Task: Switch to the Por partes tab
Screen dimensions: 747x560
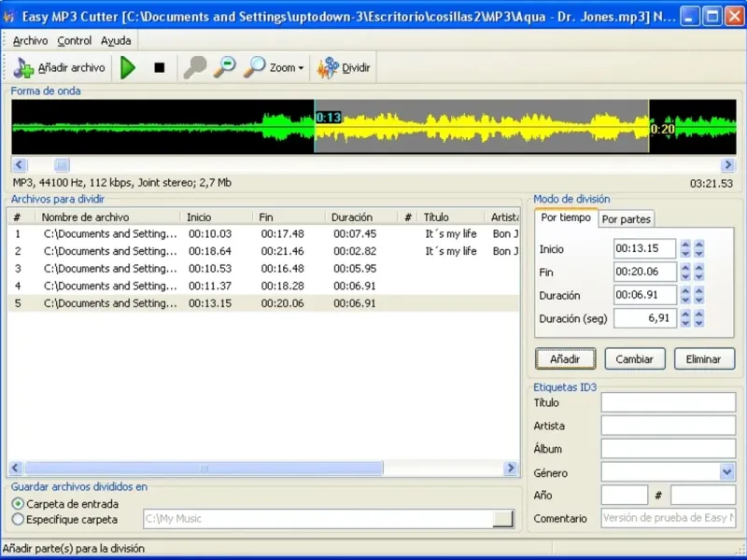Action: [x=626, y=219]
